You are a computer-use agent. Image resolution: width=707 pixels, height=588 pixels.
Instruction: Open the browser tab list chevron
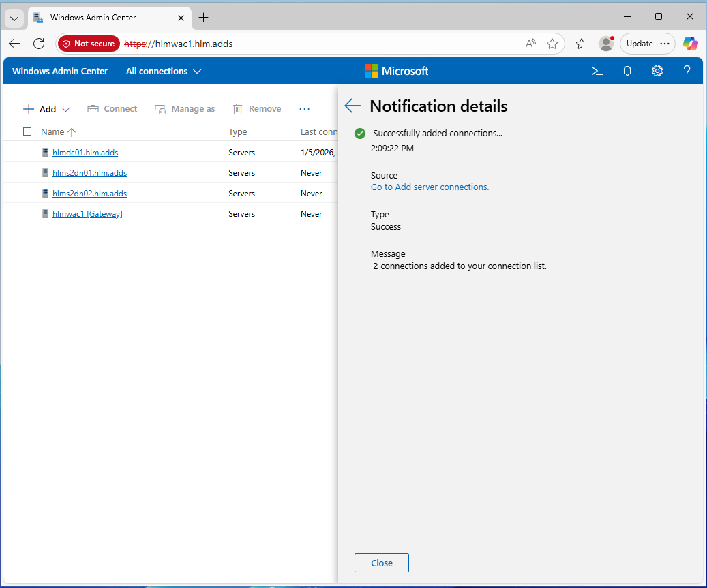(14, 18)
